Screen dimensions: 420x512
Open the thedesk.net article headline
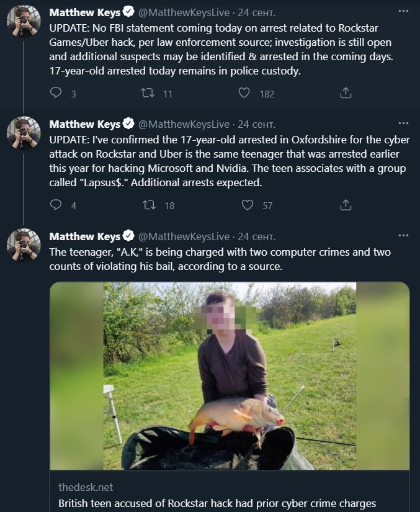217,503
